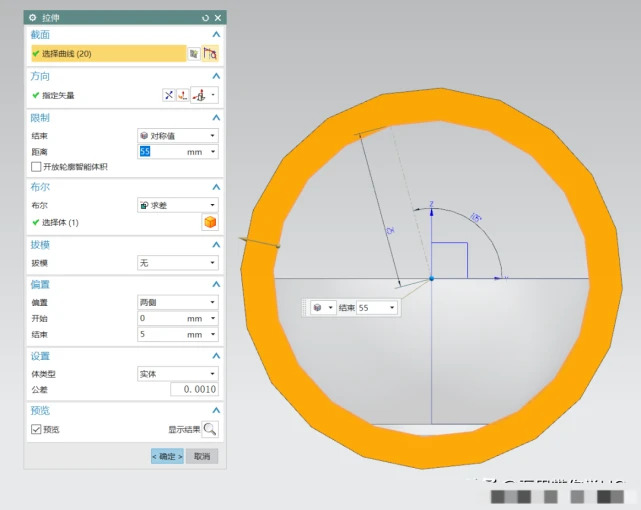Open the 结束 对称值 dropdown in 限制
The width and height of the screenshot is (641, 510).
[x=177, y=135]
